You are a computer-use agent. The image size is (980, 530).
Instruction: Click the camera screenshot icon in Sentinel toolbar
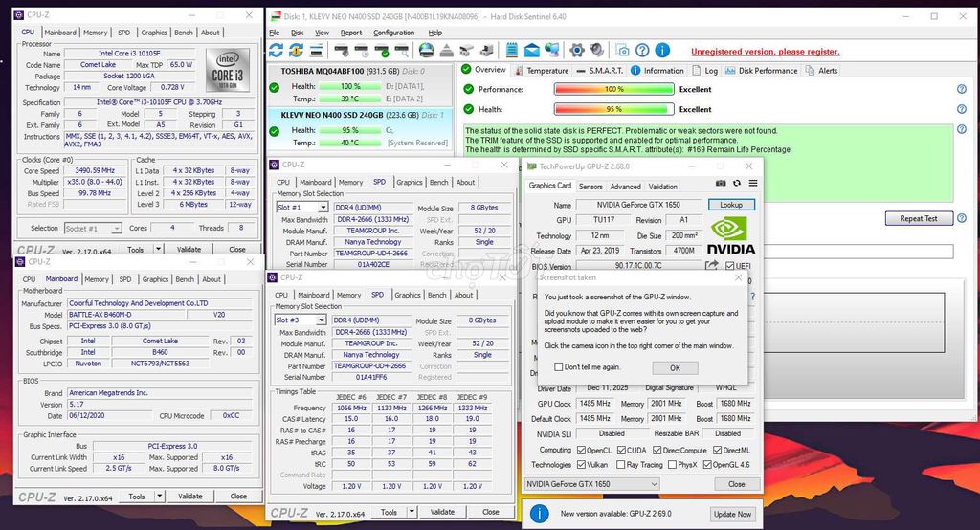[x=622, y=50]
